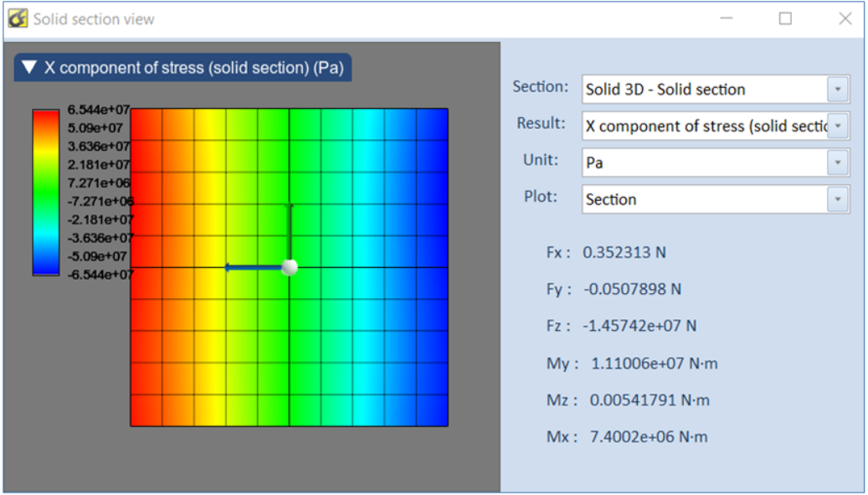Screen dimensions: 868x495
Task: Click the blue bottom of the color legend
Action: (x=46, y=268)
